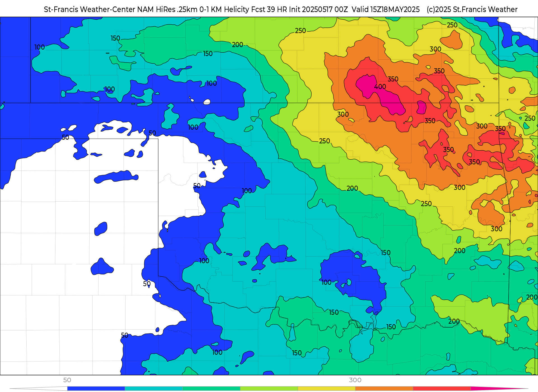Image resolution: width=538 pixels, height=392 pixels.
Task: Click the gray 50 tick label above the color bar
Action: pos(67,380)
